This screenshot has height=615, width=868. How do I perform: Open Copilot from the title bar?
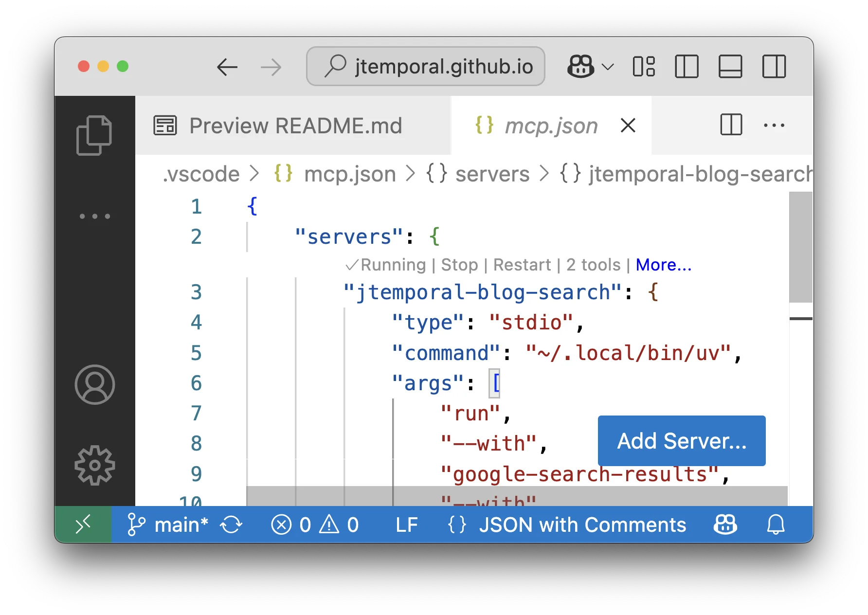[580, 67]
